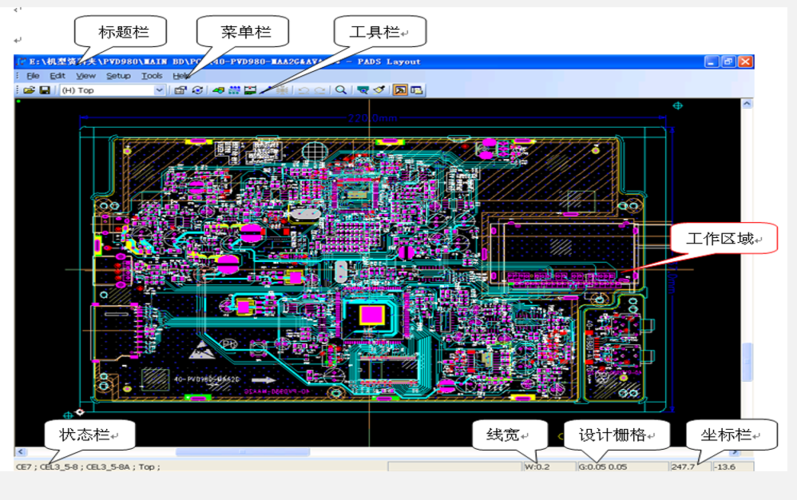The width and height of the screenshot is (797, 500).
Task: Click the status text CE7 ; CEL3_5-8
Action: tap(47, 466)
